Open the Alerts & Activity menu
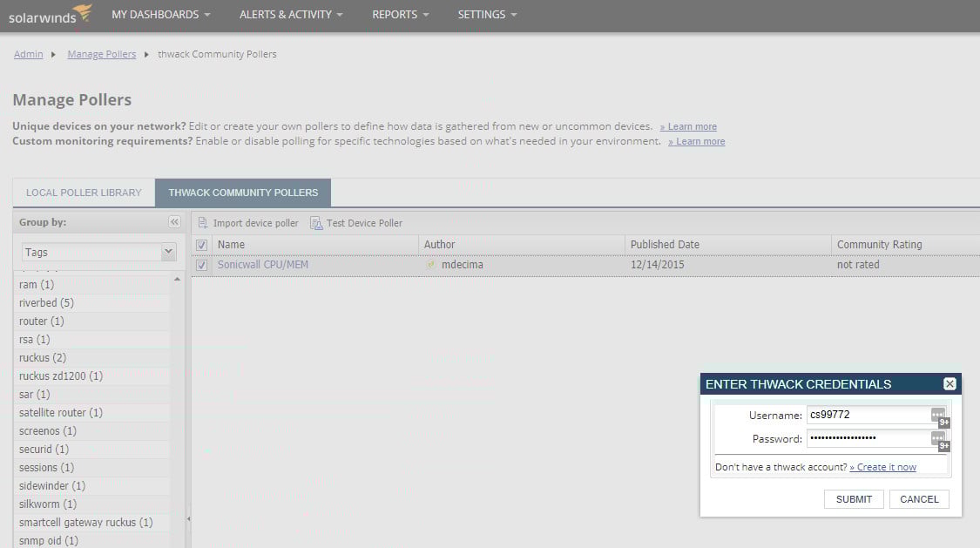The height and width of the screenshot is (548, 980). click(291, 14)
